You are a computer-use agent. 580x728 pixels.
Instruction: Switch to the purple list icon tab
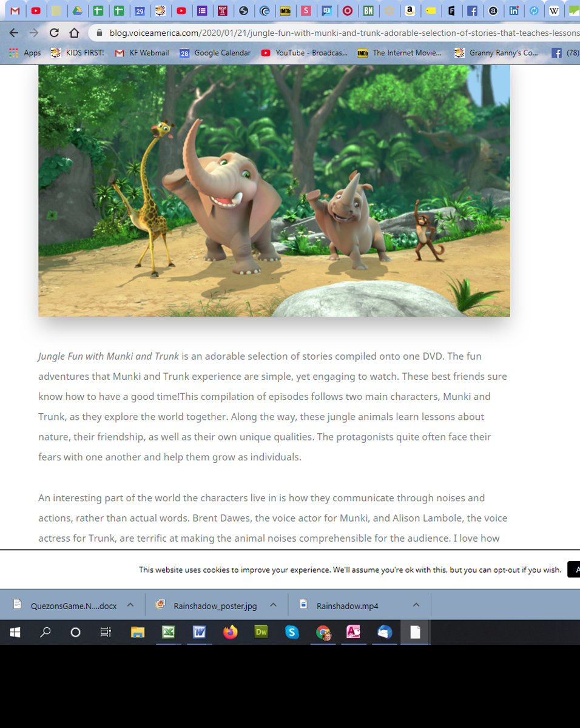[x=202, y=10]
